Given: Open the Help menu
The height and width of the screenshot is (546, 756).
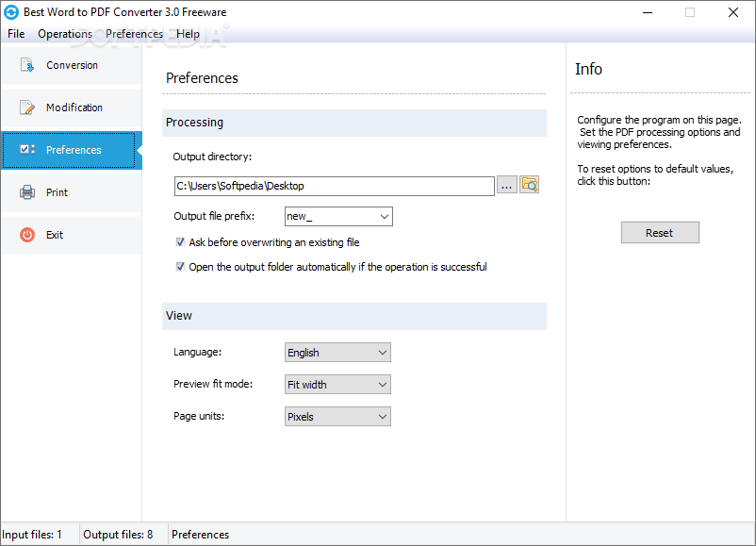Looking at the screenshot, I should click(x=188, y=34).
